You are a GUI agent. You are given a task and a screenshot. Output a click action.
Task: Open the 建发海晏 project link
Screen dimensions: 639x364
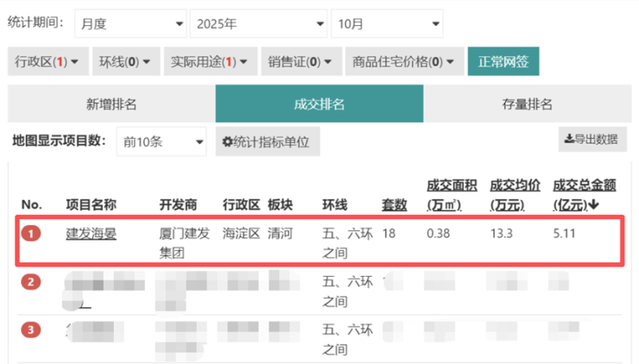91,233
